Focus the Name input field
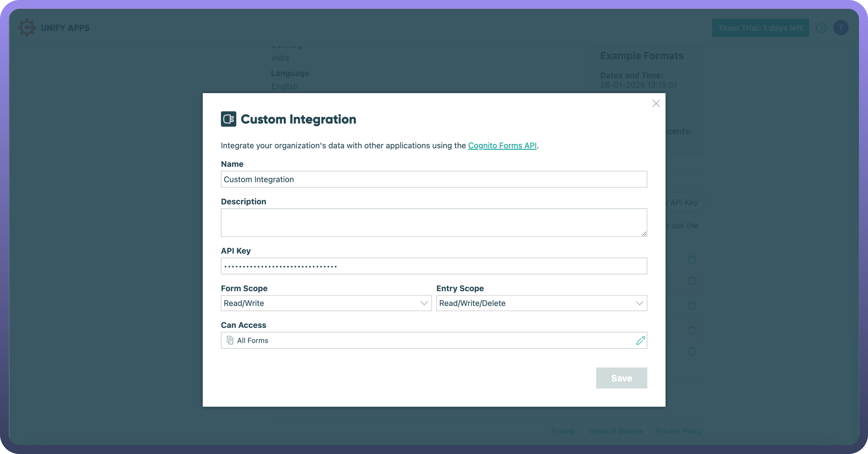This screenshot has width=868, height=454. click(x=434, y=179)
